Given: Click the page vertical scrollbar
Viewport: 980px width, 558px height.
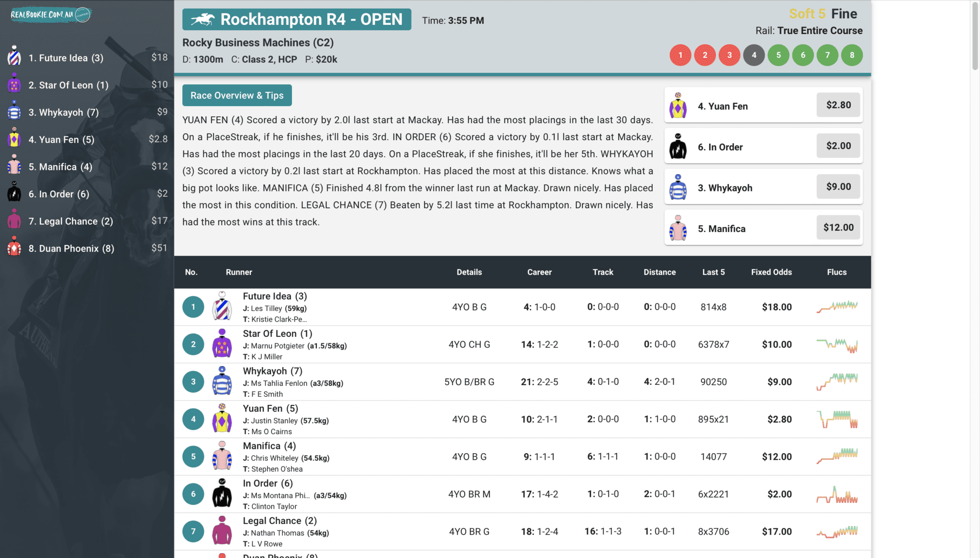Looking at the screenshot, I should (x=975, y=36).
